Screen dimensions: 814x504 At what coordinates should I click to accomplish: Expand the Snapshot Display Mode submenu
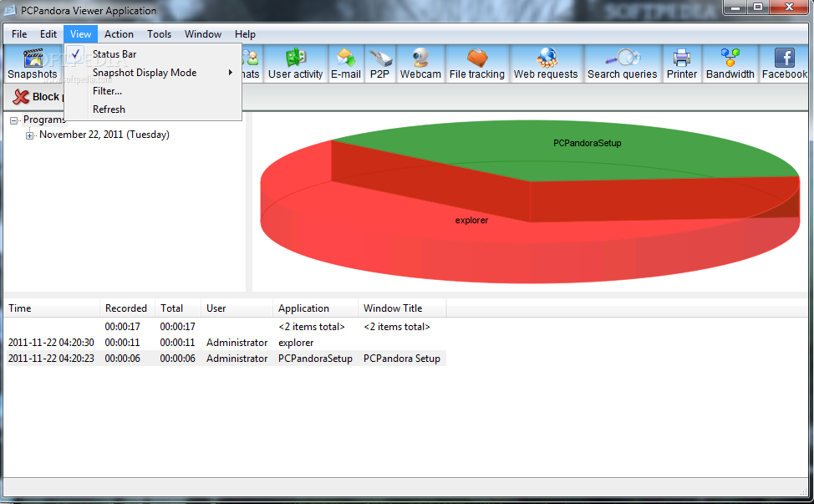154,73
